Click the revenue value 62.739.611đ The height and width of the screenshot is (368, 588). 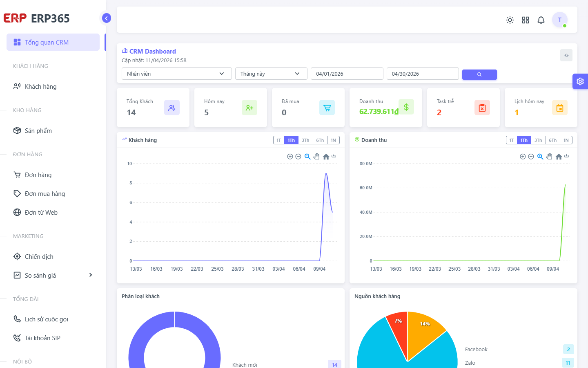(x=379, y=112)
